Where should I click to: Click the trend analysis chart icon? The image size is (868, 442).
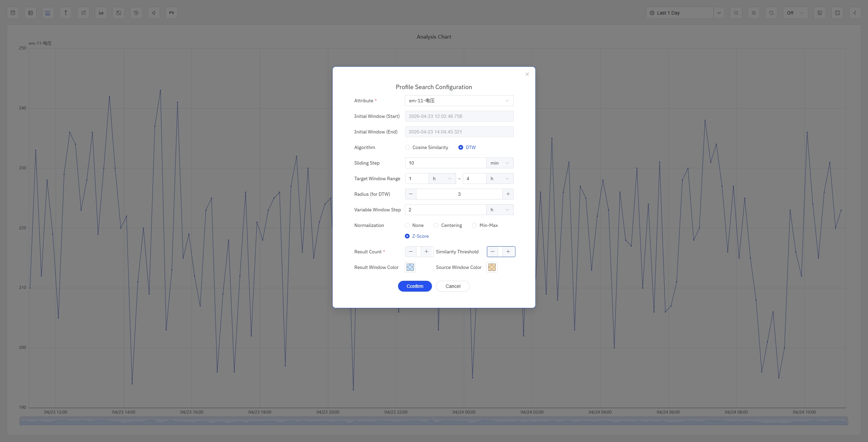click(101, 13)
